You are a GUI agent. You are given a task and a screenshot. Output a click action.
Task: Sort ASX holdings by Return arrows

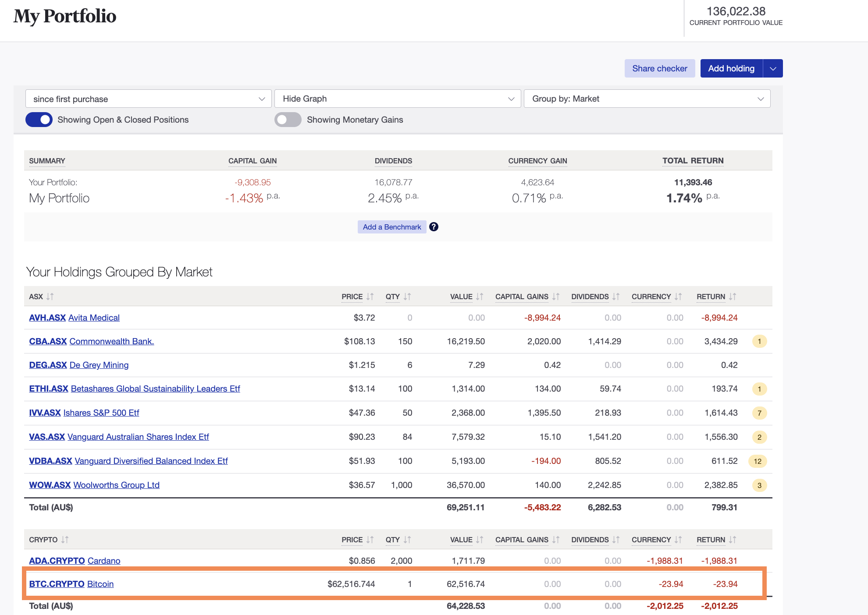click(x=733, y=297)
